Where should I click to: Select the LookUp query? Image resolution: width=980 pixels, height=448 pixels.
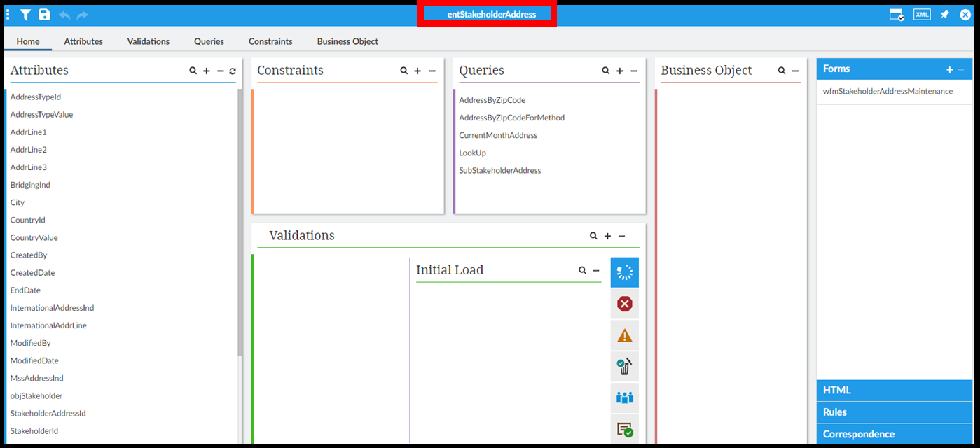(472, 153)
